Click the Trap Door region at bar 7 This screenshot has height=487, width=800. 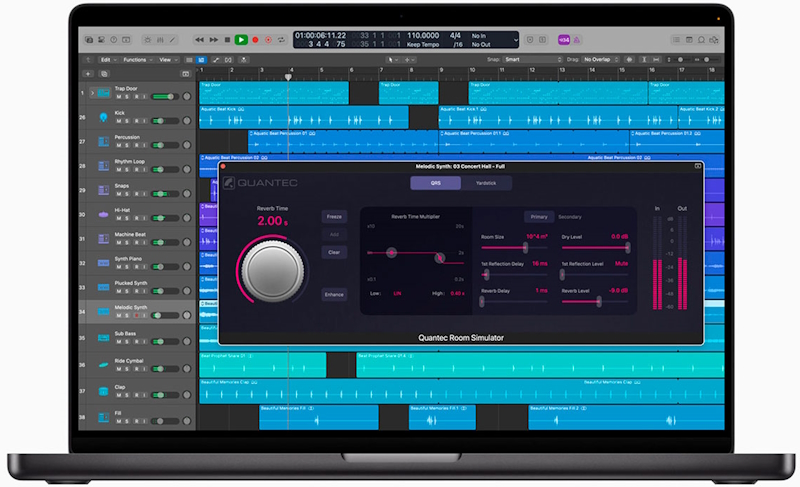tap(408, 93)
